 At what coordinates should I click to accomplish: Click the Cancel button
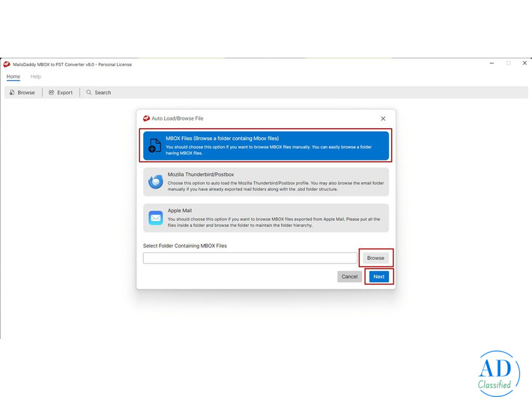tap(349, 276)
